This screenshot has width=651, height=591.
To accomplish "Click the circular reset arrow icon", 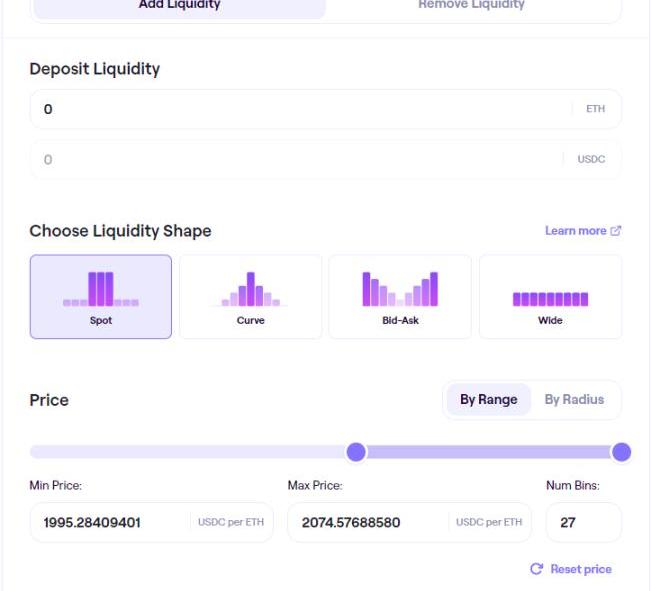I will click(537, 569).
